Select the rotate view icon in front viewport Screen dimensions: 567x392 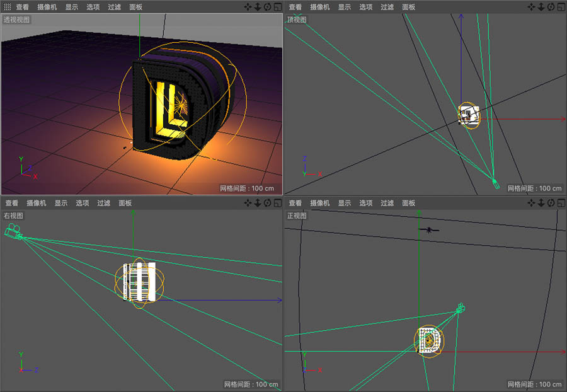click(551, 203)
